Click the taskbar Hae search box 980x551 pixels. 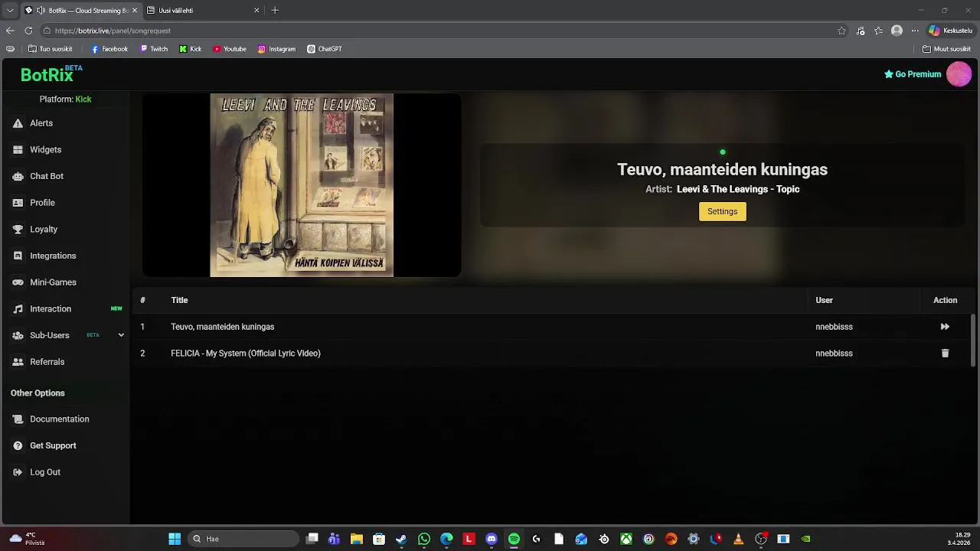[242, 539]
